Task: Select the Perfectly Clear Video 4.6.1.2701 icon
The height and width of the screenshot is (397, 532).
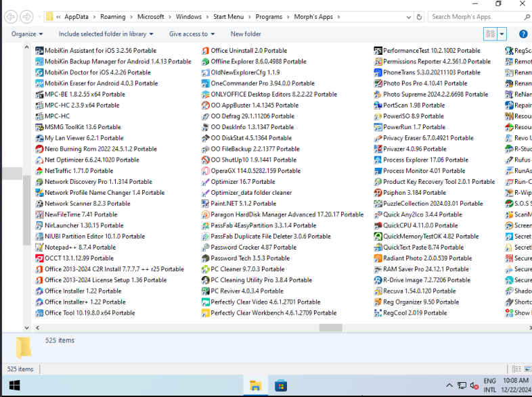Action: [205, 302]
